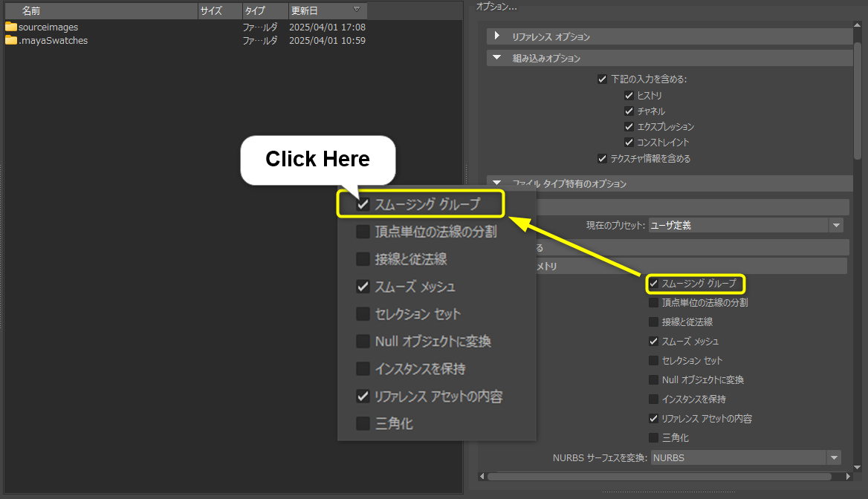The width and height of the screenshot is (868, 499).
Task: Toggle スムージング グループ checkbox in options panel
Action: tap(654, 283)
